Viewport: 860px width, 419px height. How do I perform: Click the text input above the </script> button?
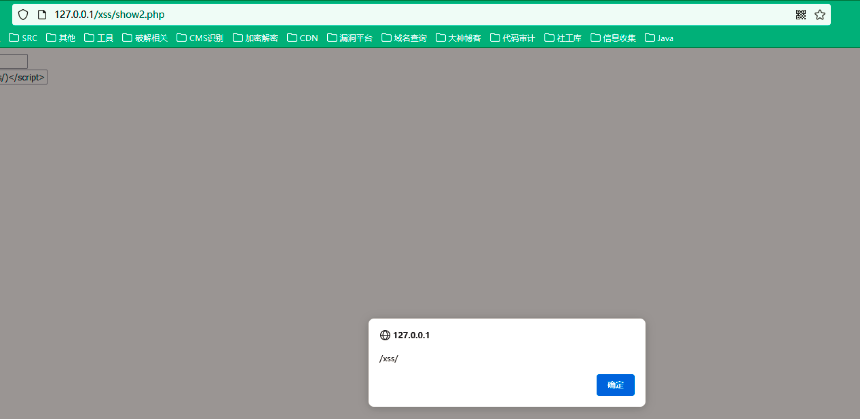(14, 61)
